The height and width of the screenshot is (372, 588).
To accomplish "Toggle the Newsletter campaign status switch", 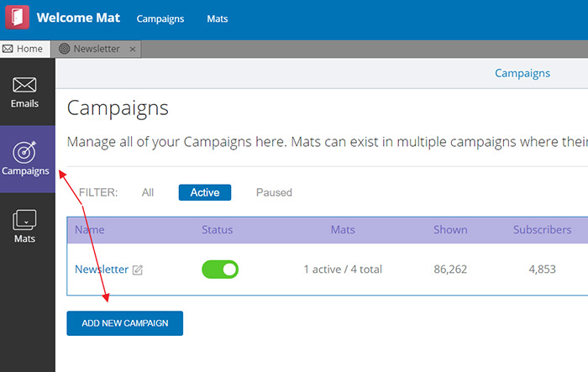I will pyautogui.click(x=220, y=269).
